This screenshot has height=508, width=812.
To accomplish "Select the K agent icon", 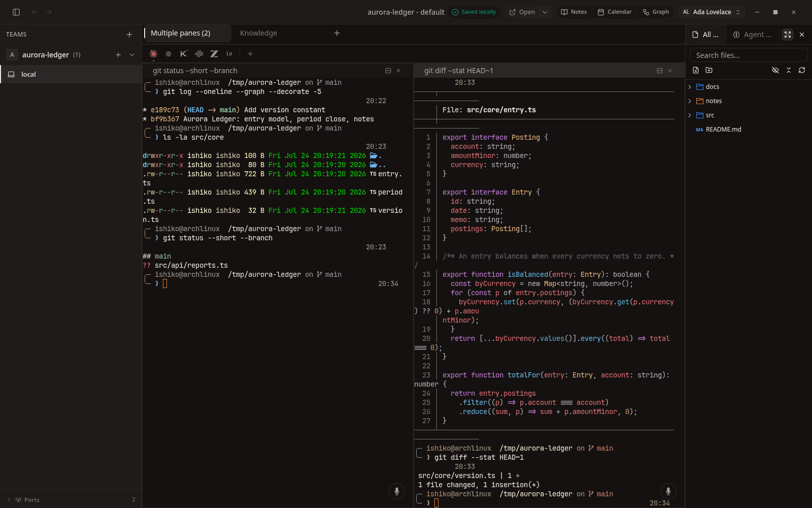I will 184,53.
